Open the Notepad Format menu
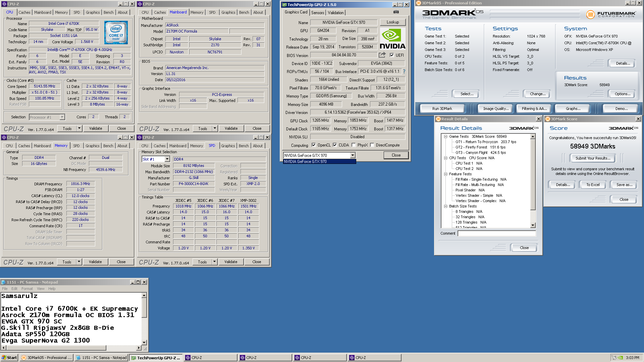 (x=27, y=289)
